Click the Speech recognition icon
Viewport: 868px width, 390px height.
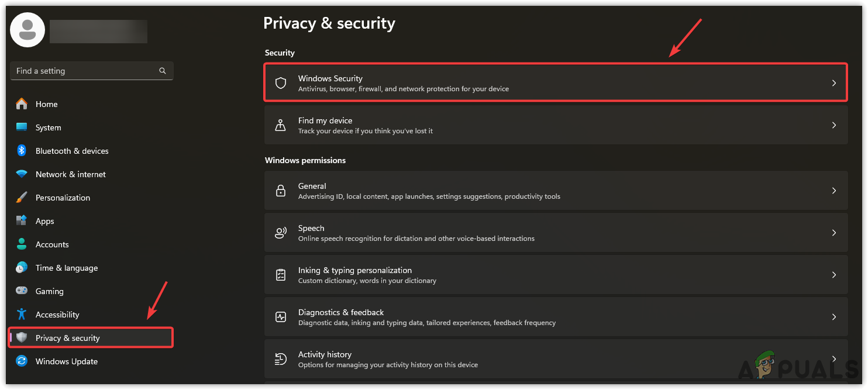click(281, 233)
